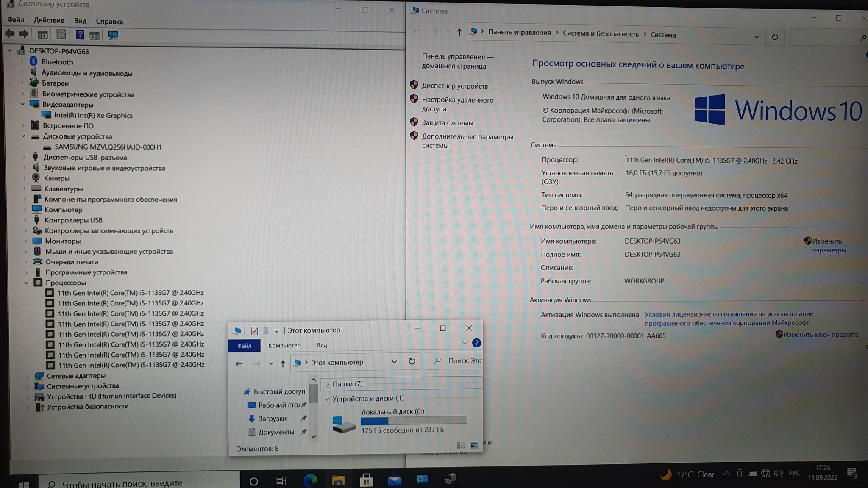Click the up arrow in System window

(x=459, y=32)
